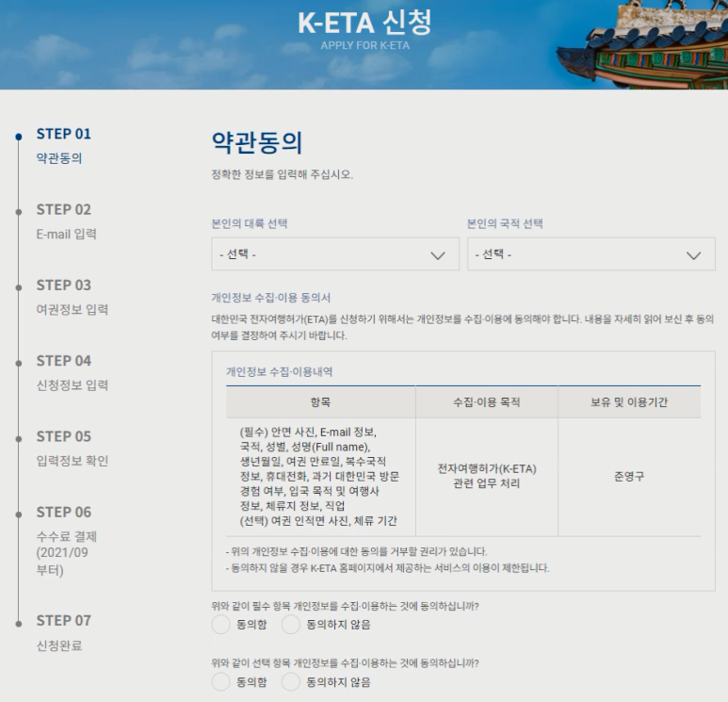This screenshot has height=702, width=728.
Task: Select 동의함 for required personal information
Action: point(221,625)
